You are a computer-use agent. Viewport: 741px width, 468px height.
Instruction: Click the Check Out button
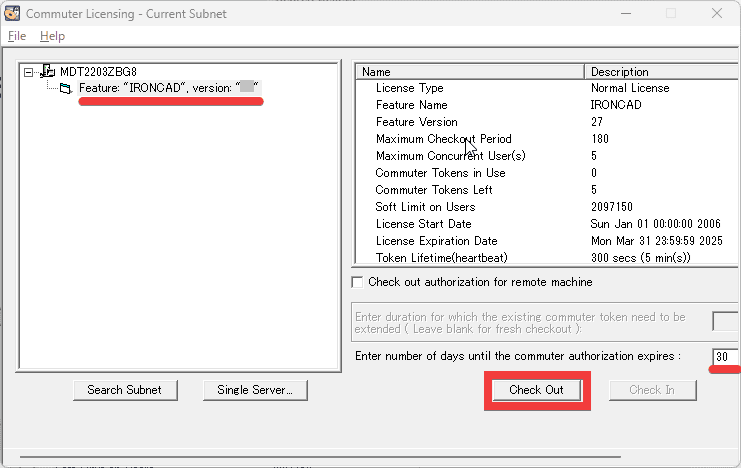[537, 390]
